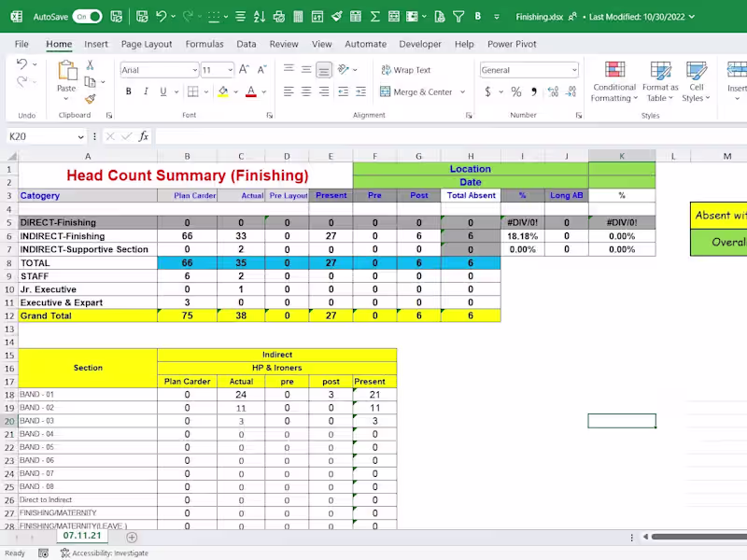
Task: Click the Insert Function fx icon
Action: [x=144, y=136]
